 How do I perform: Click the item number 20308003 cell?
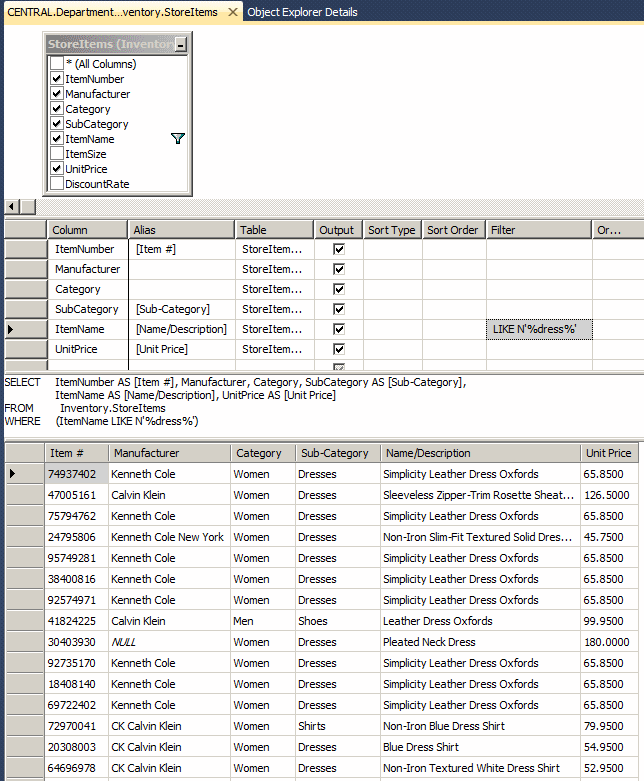pyautogui.click(x=76, y=747)
